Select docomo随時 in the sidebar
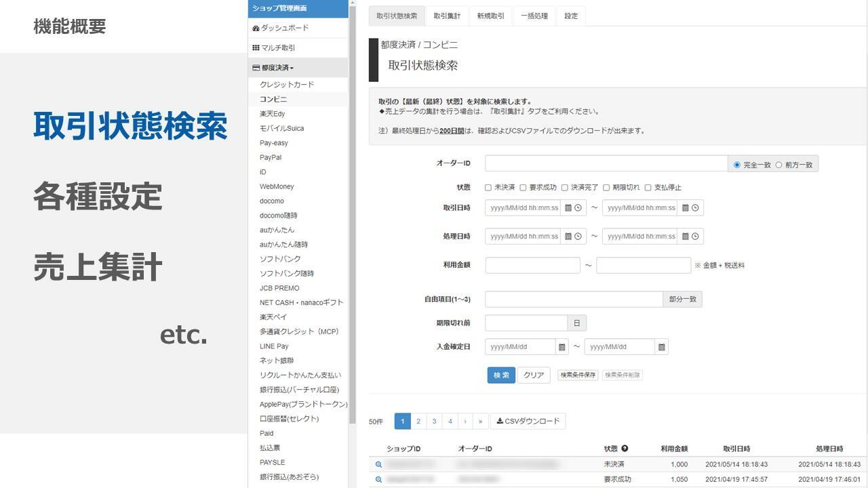The image size is (868, 488). click(x=279, y=216)
